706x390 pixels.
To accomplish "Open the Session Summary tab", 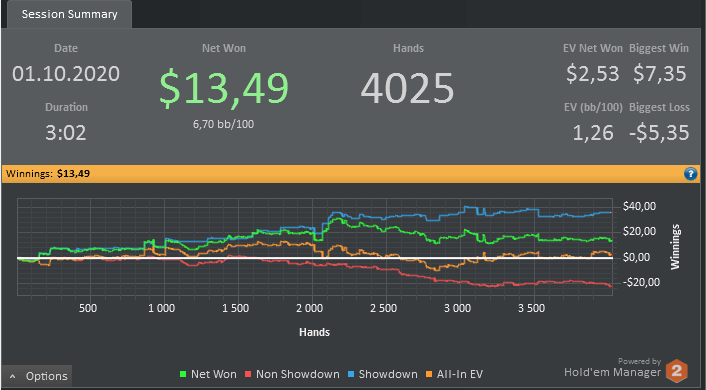I will 69,14.
